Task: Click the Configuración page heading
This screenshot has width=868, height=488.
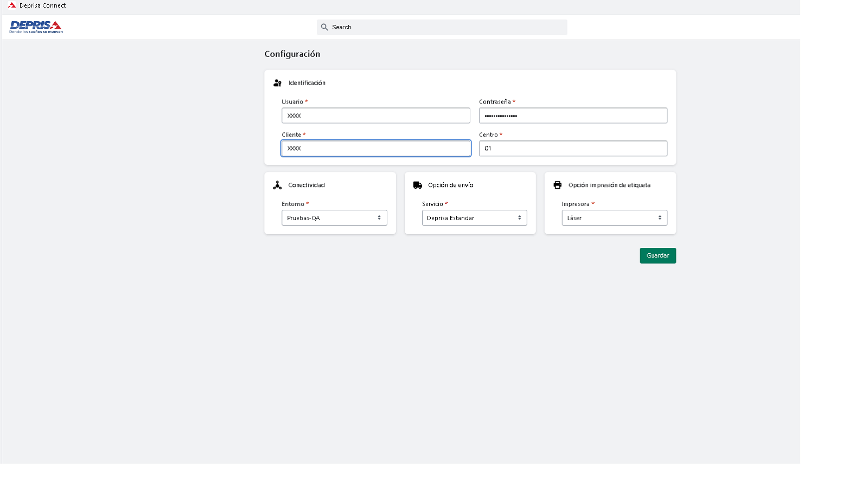Action: tap(292, 54)
